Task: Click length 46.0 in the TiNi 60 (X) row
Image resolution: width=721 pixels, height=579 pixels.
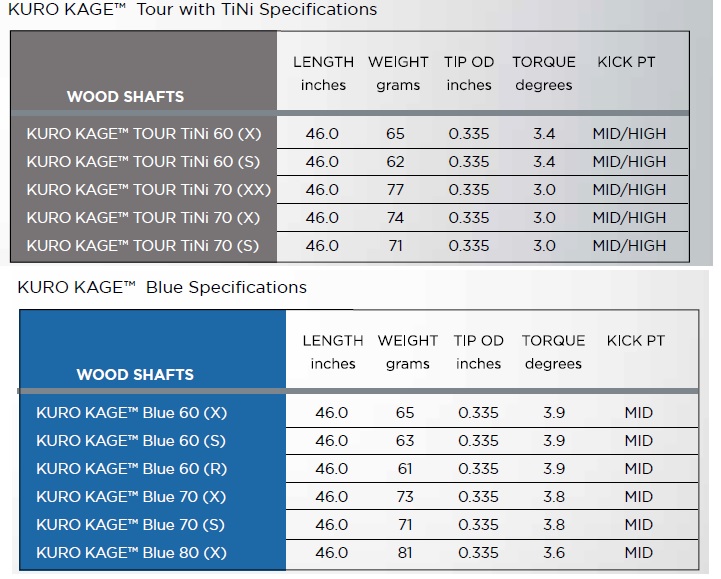Action: [x=322, y=134]
